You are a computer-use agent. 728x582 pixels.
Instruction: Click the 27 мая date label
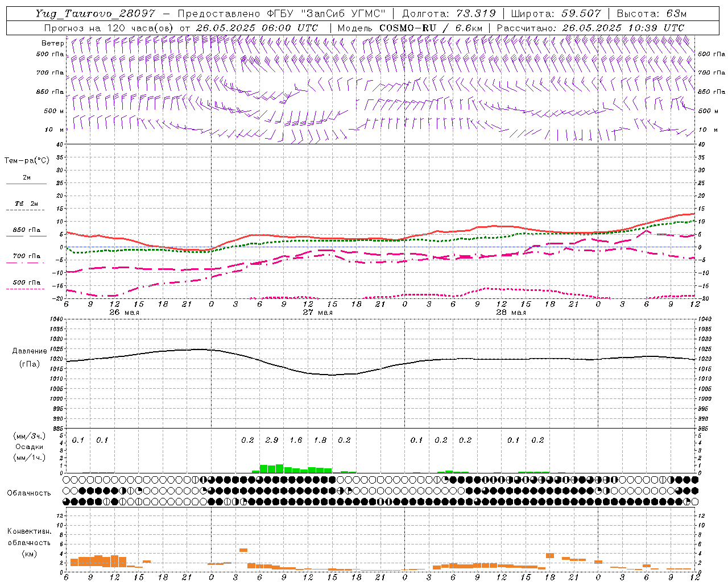click(317, 313)
